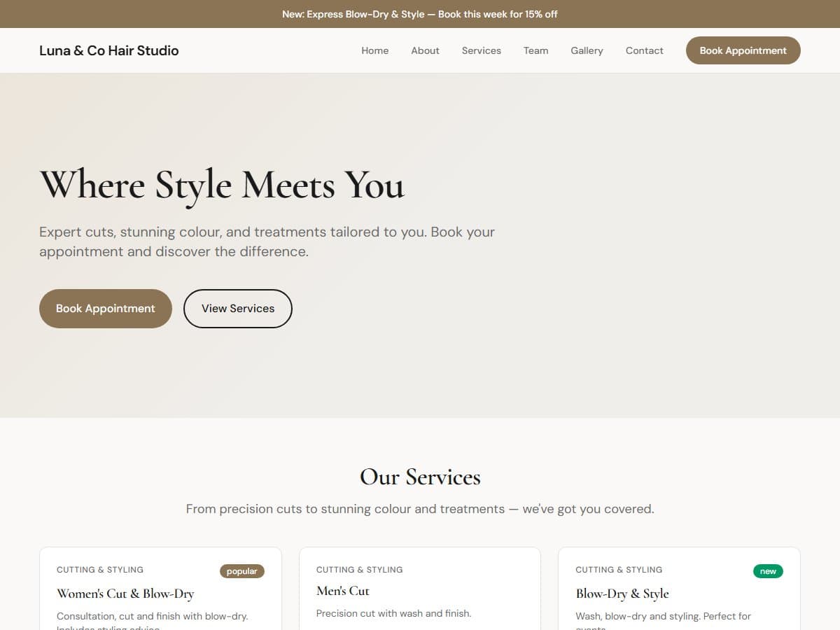
Task: Click the CUTTING & STYLING label on first card
Action: coord(99,569)
